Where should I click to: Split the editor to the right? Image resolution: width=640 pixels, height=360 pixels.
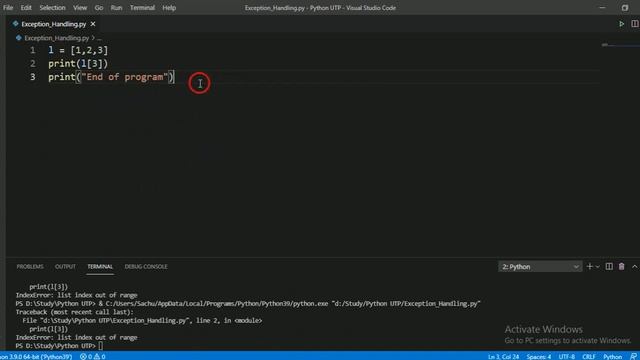(635, 24)
